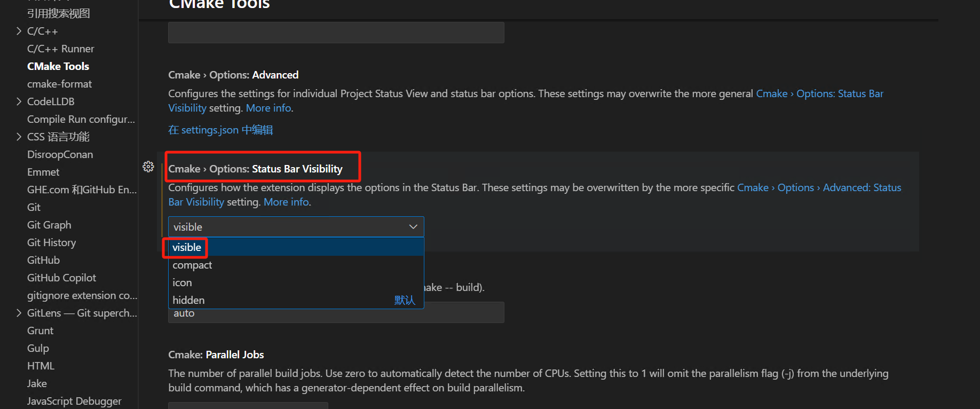Select cmake-format in settings tree
The image size is (980, 409).
click(60, 84)
